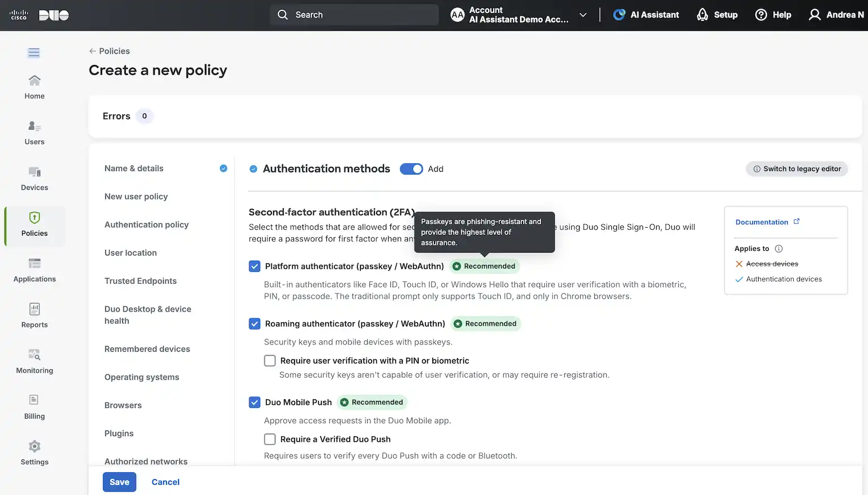Open the Applications section

coord(34,270)
